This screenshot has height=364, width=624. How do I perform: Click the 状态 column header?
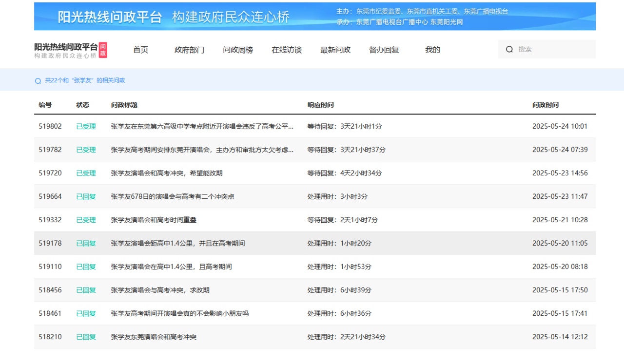point(82,105)
